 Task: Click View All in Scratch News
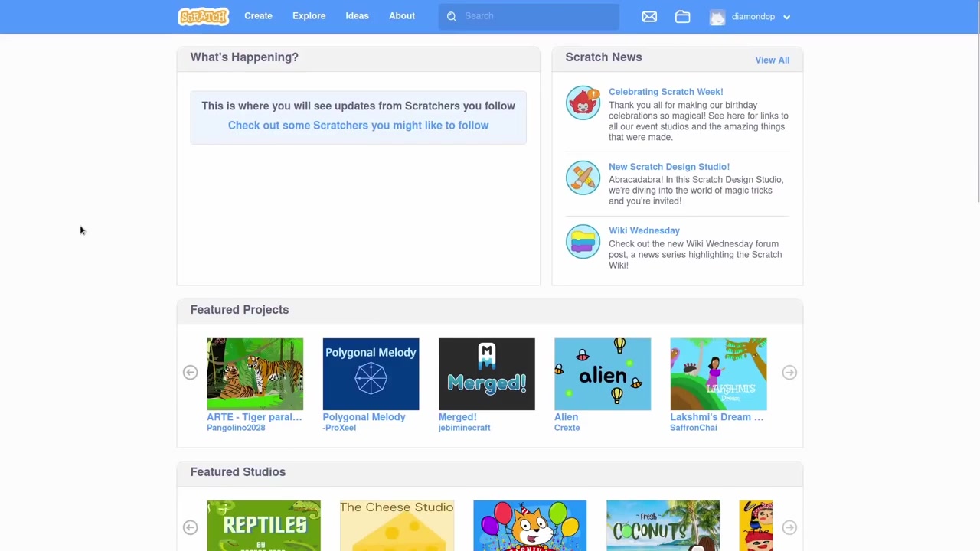(772, 60)
